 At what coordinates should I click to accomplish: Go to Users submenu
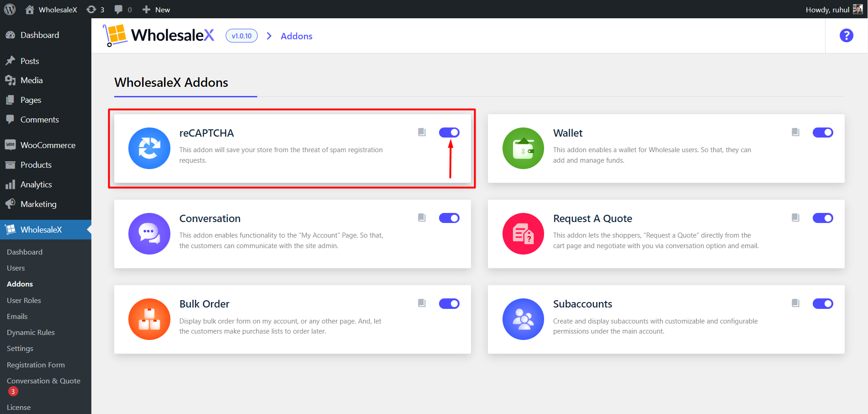[x=16, y=268]
